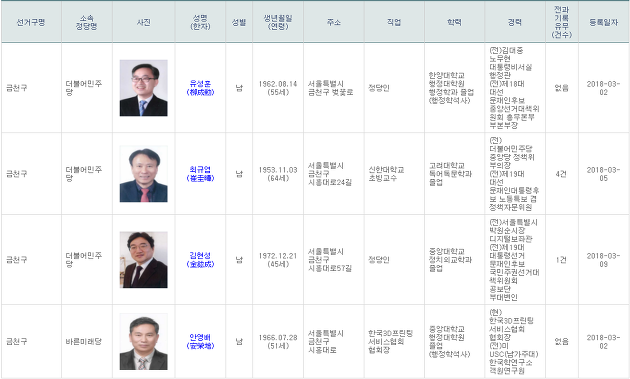630x379 pixels.
Task: Click the 선거구명 column header
Action: [31, 22]
